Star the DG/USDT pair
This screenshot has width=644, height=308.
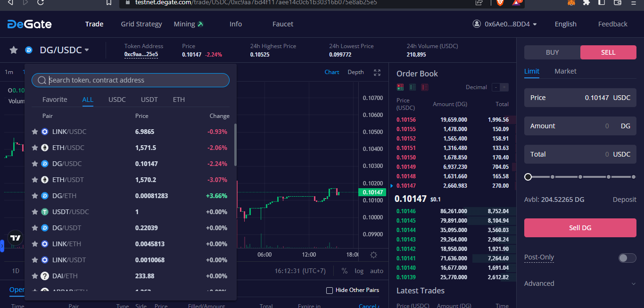click(x=35, y=228)
